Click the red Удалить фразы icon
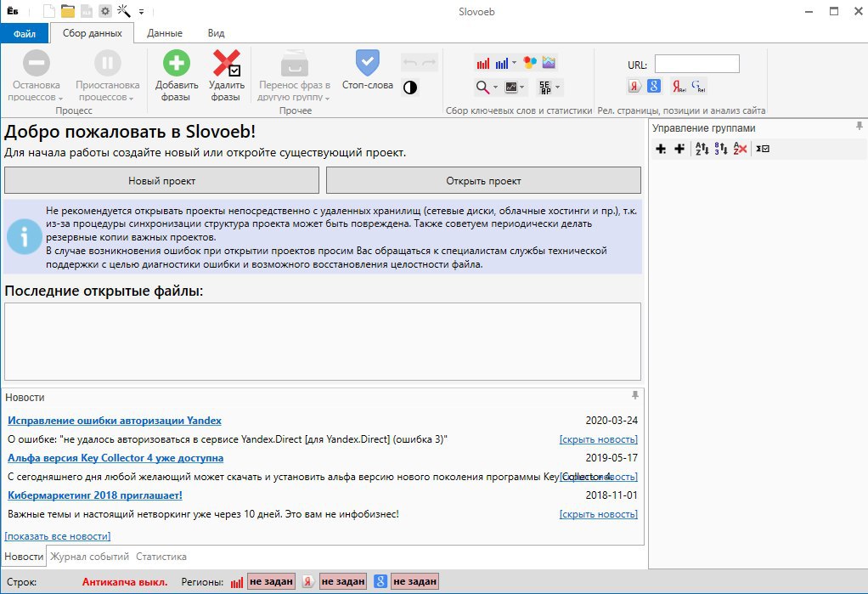Screen dimensions: 868x594 [x=227, y=63]
